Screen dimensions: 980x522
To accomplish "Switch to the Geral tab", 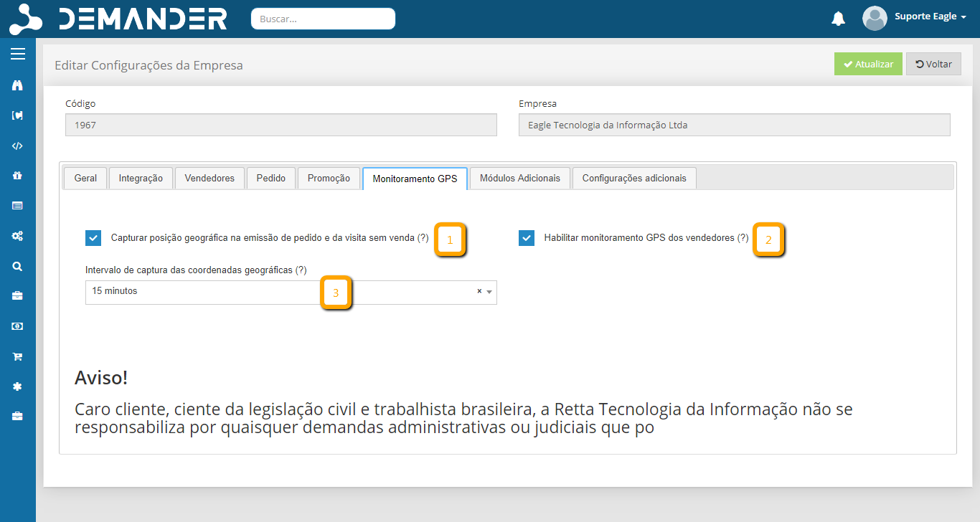I will click(x=85, y=179).
